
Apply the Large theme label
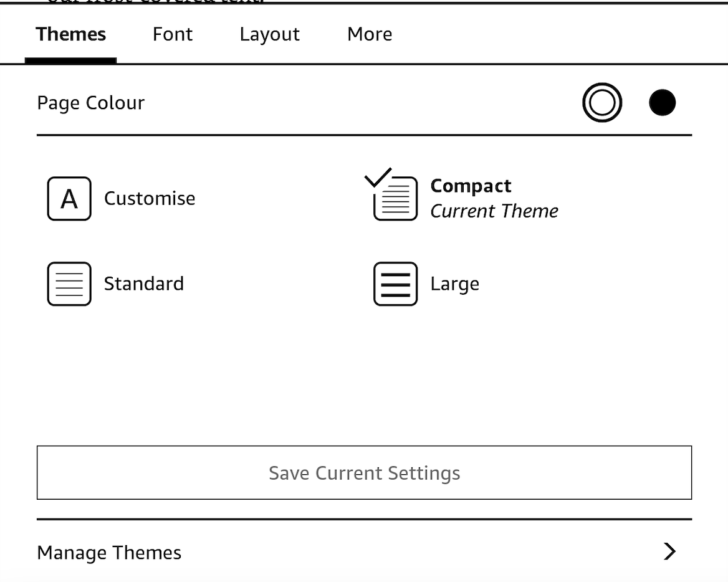pos(454,284)
